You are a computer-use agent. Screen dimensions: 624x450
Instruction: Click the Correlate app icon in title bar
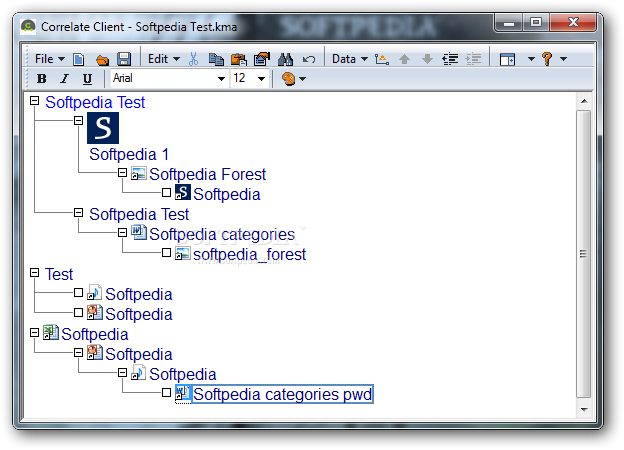(28, 26)
